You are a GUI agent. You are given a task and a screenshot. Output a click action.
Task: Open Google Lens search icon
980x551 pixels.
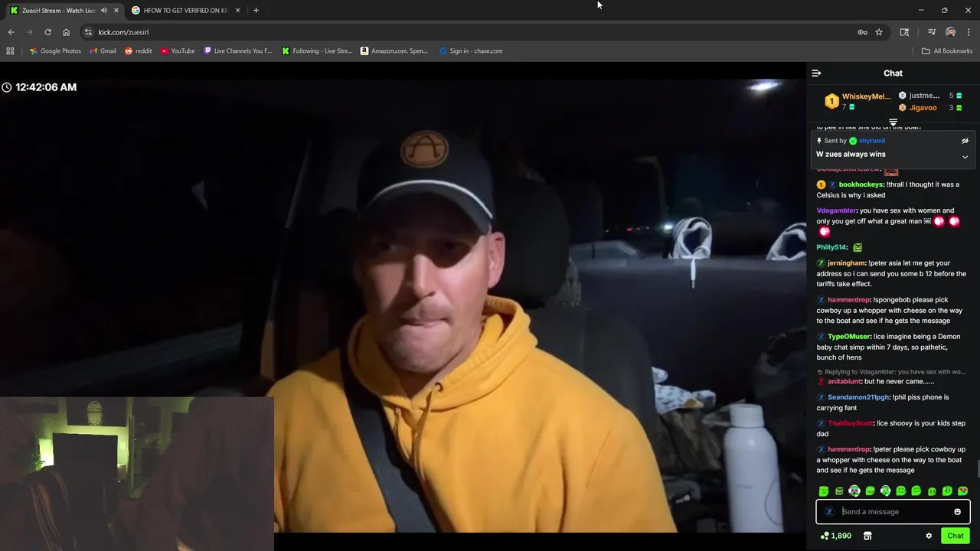tap(904, 32)
